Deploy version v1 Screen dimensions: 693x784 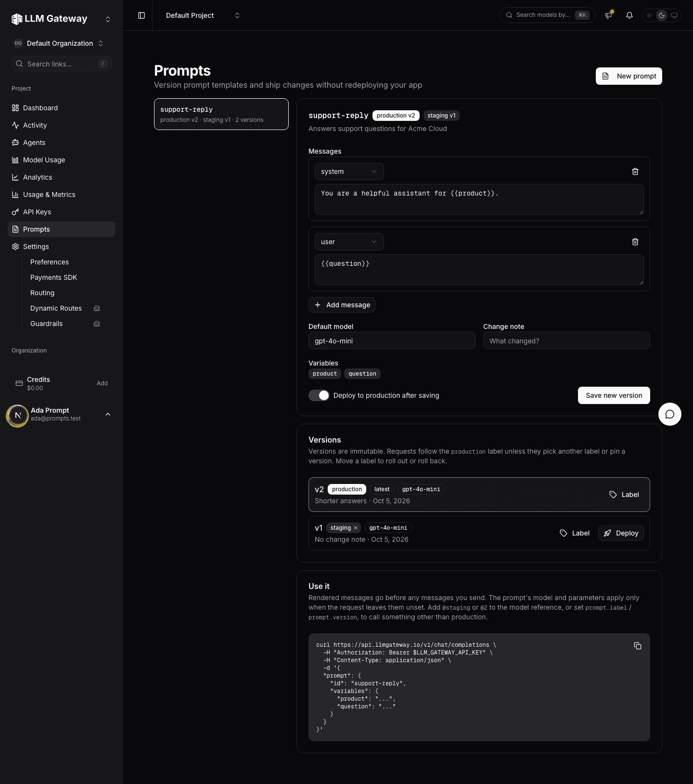point(621,533)
